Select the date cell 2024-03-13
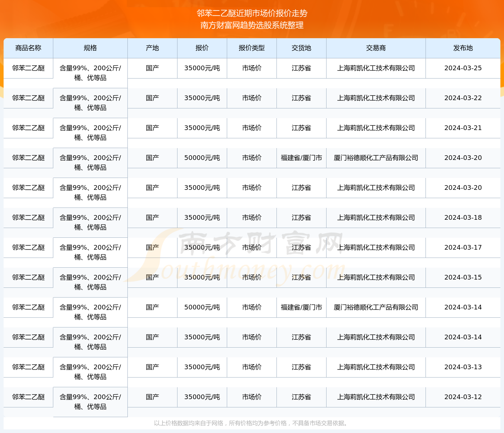This screenshot has width=504, height=433. point(463,367)
